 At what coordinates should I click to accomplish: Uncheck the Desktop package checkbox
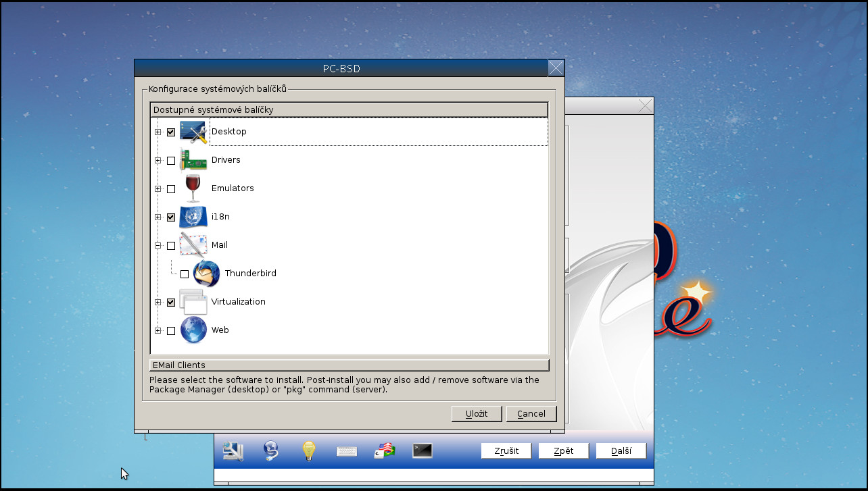(x=171, y=132)
